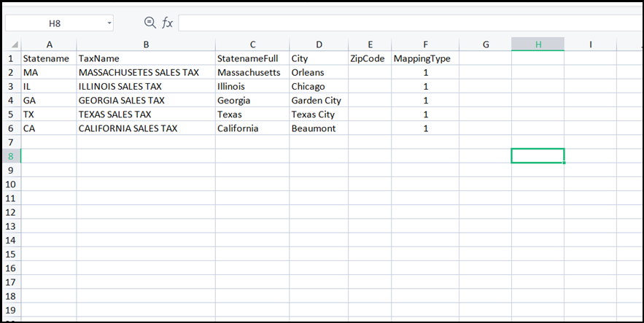Select column D header
The width and height of the screenshot is (644, 323).
(x=319, y=44)
